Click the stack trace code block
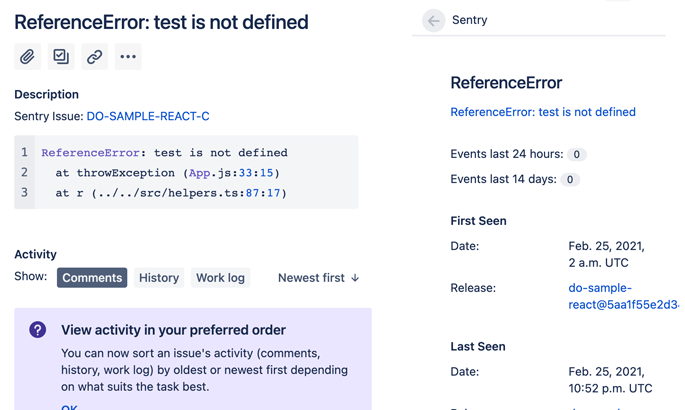 pyautogui.click(x=186, y=172)
